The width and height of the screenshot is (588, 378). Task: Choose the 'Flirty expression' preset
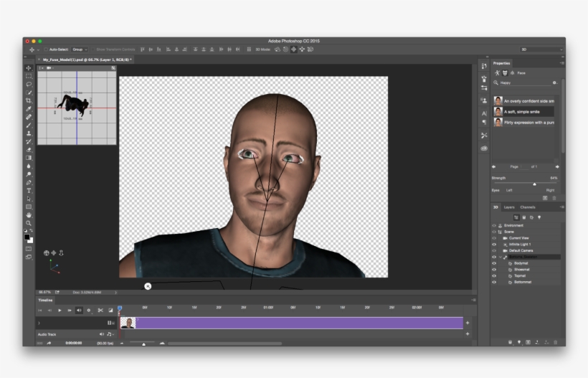coord(523,122)
